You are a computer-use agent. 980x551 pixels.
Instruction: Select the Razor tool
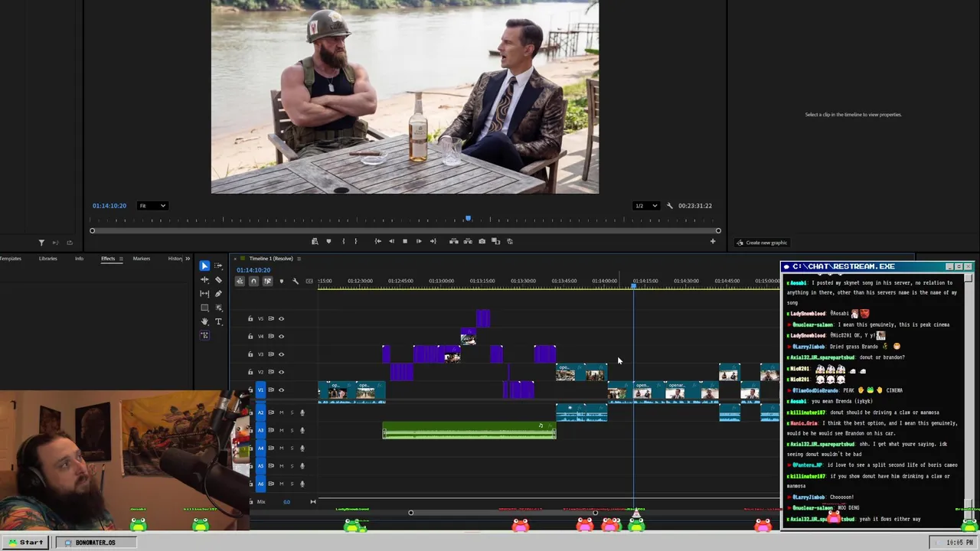pos(218,280)
